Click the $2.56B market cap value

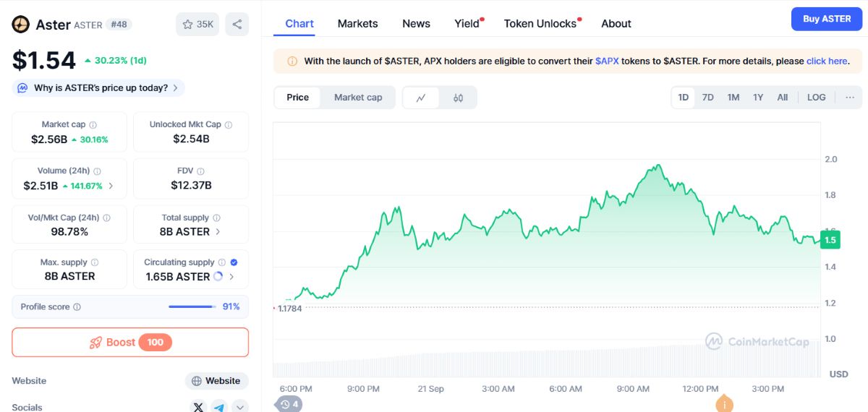[x=49, y=140]
